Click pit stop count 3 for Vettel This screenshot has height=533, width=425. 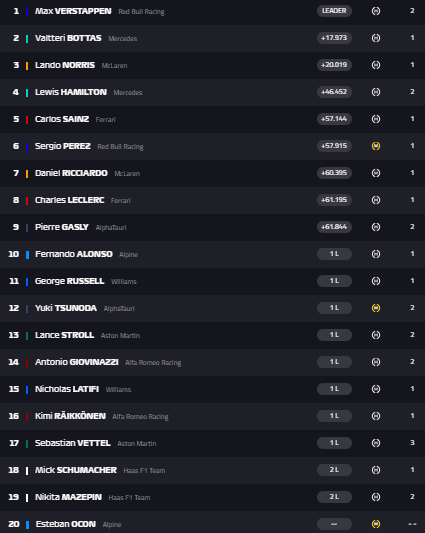pos(412,443)
